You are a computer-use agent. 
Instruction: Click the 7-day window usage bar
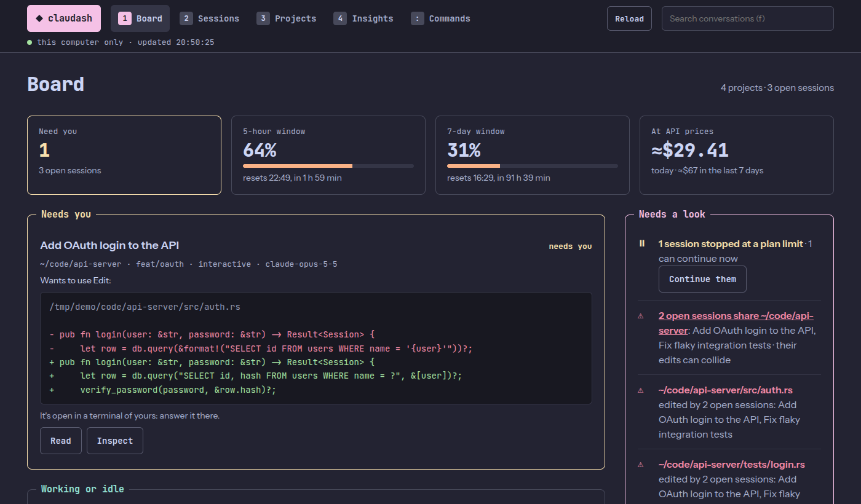point(533,166)
